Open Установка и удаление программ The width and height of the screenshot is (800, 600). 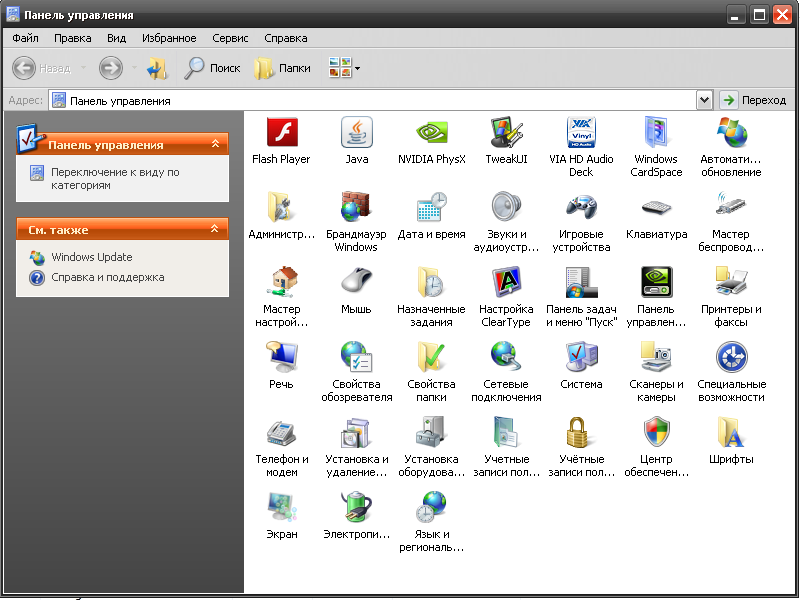click(357, 447)
